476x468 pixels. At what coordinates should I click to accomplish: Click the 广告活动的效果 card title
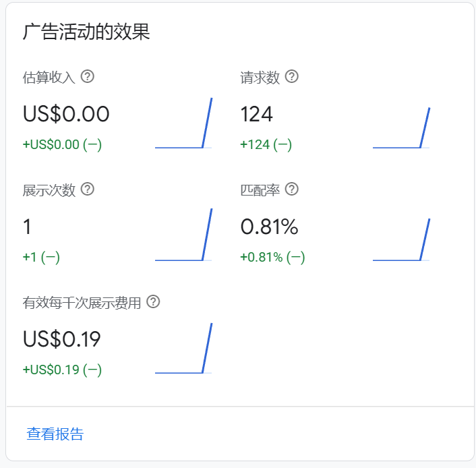coord(86,32)
